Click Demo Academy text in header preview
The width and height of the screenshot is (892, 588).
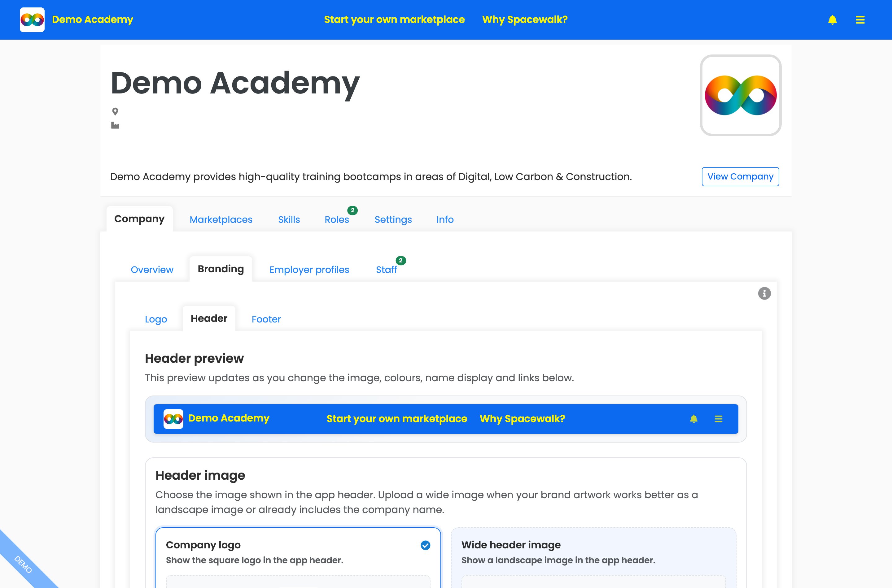click(x=229, y=418)
